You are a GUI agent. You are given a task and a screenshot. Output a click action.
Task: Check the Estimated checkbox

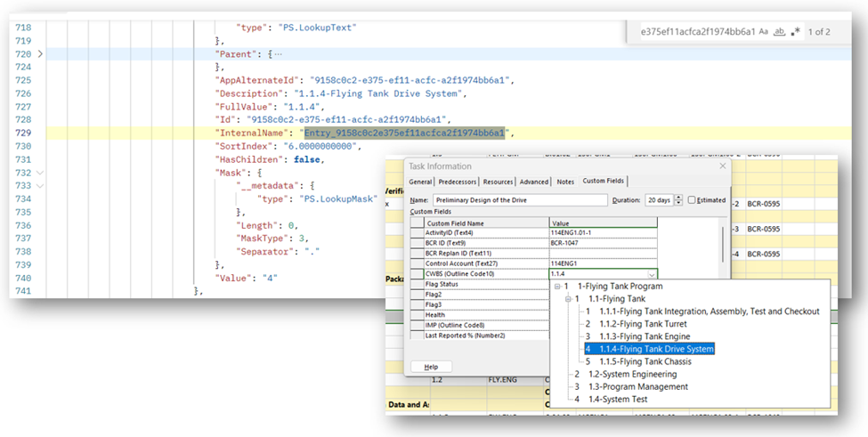pyautogui.click(x=692, y=200)
